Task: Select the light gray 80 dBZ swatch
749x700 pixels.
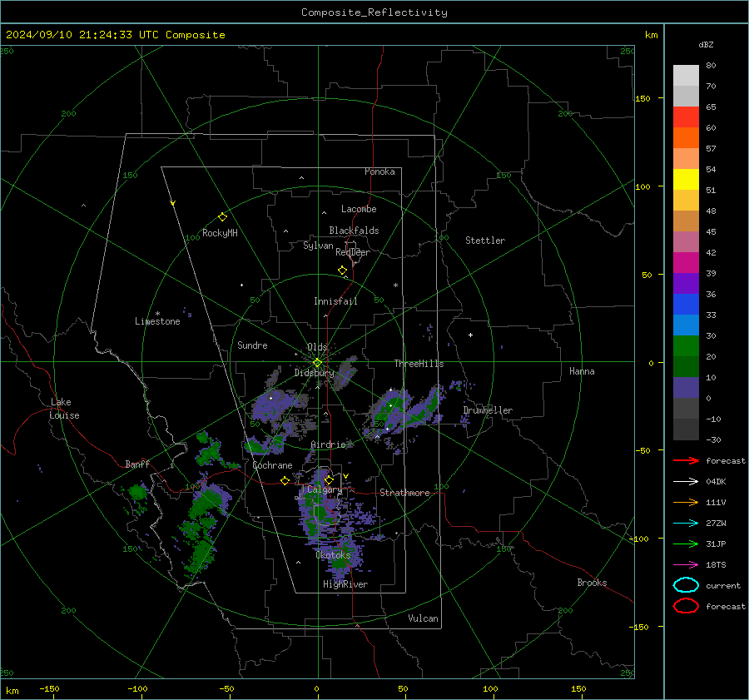Action: 686,76
